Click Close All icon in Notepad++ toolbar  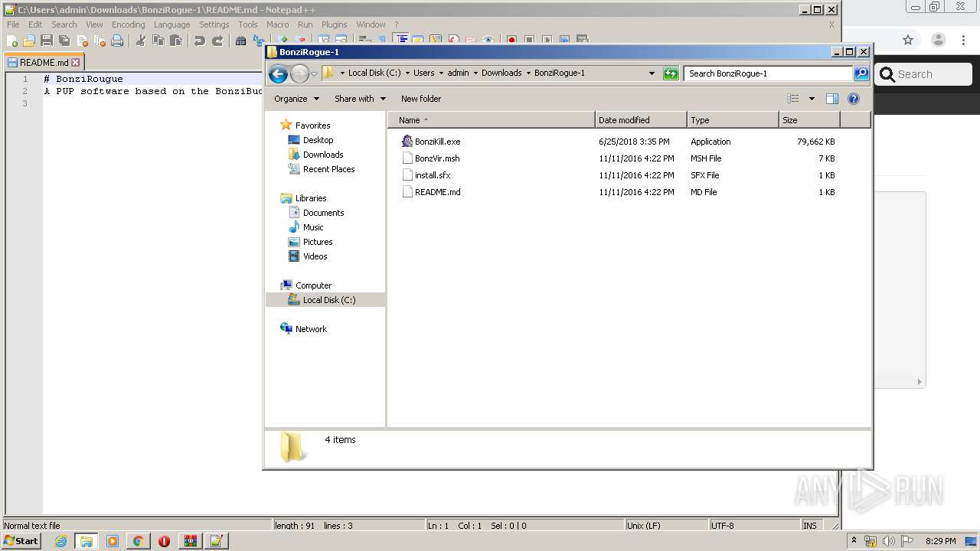(100, 41)
